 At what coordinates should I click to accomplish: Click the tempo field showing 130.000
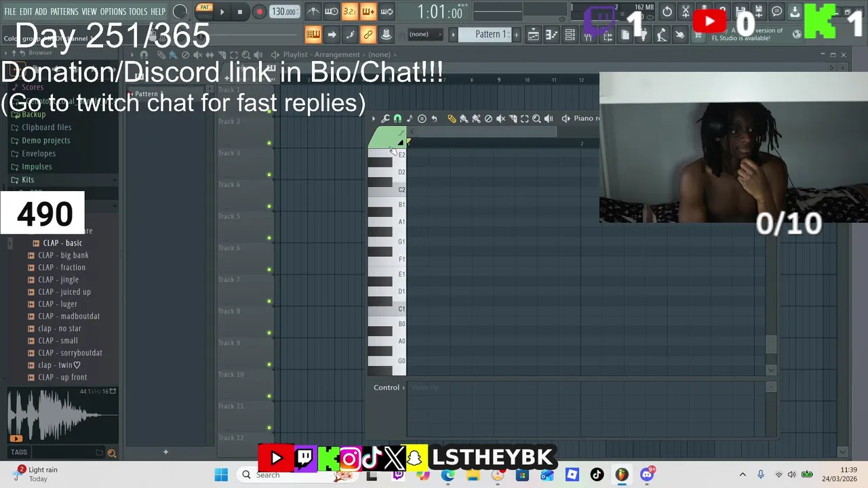(x=283, y=12)
